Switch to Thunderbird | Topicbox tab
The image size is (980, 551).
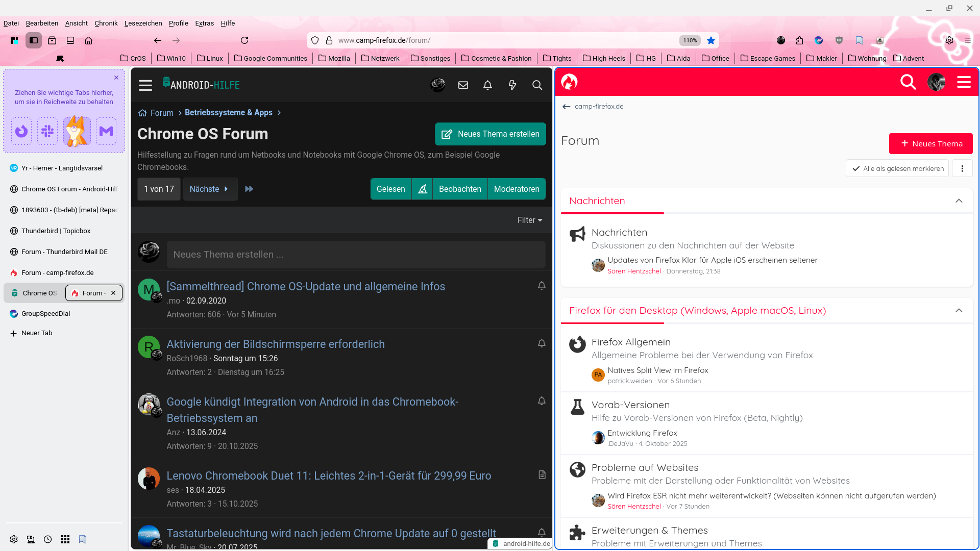point(56,231)
